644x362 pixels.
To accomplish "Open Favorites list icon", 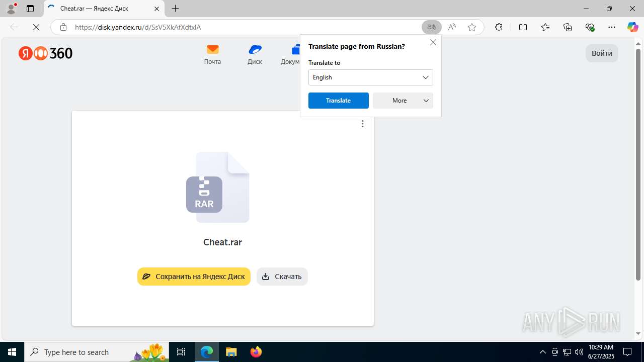I will click(545, 27).
